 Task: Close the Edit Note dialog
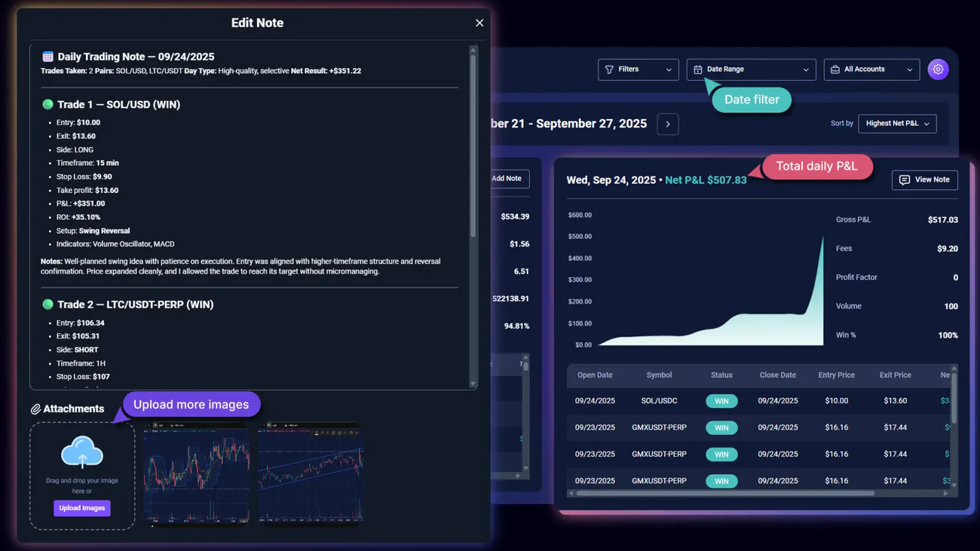[x=480, y=23]
